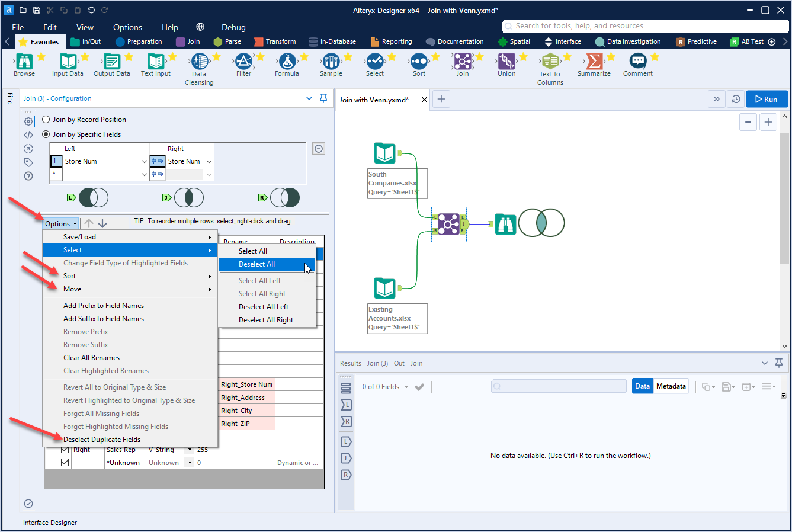Image resolution: width=792 pixels, height=532 pixels.
Task: Open the left Store Num field dropdown
Action: (x=144, y=161)
